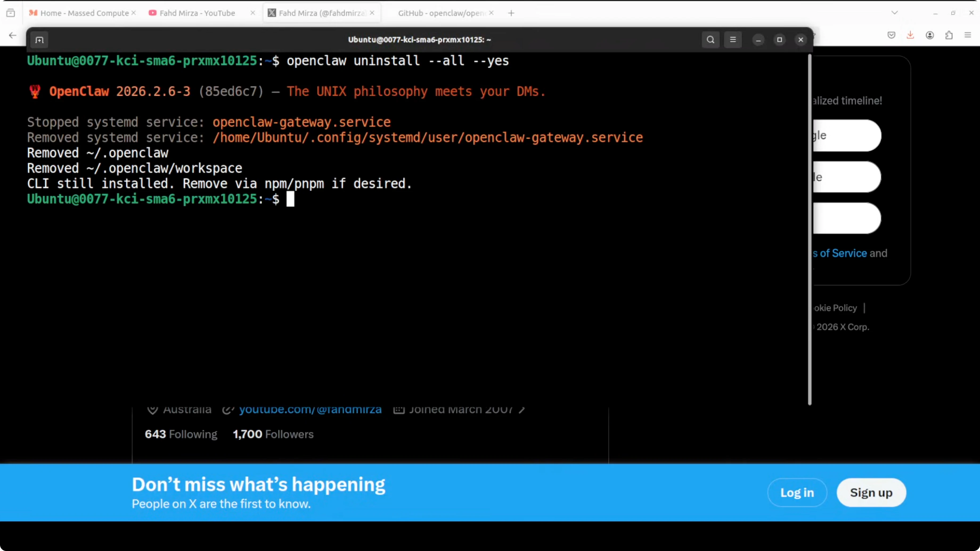Open Firefox View icon
This screenshot has width=980, height=551.
coord(11,13)
